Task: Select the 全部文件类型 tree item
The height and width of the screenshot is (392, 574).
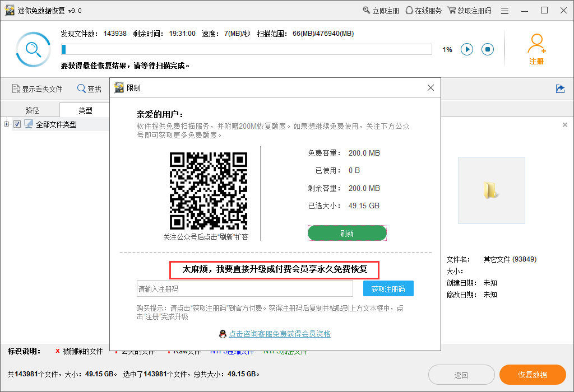Action: (57, 124)
